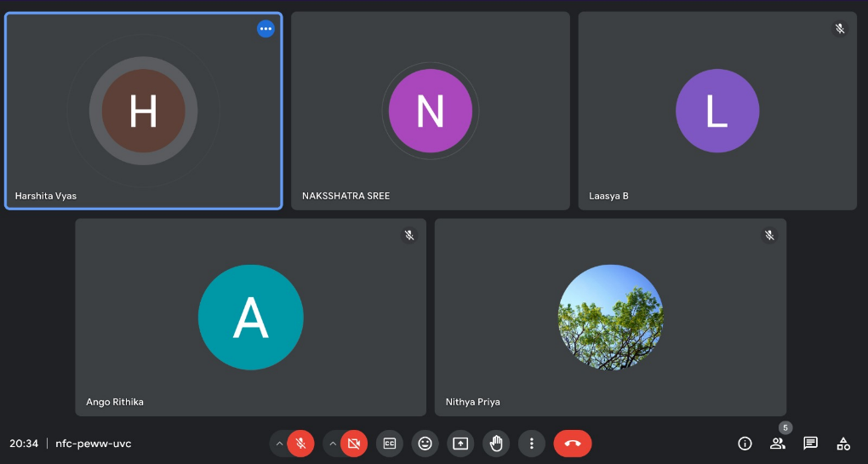Unmute the microphone in the control bar
This screenshot has height=464, width=868.
(x=300, y=444)
